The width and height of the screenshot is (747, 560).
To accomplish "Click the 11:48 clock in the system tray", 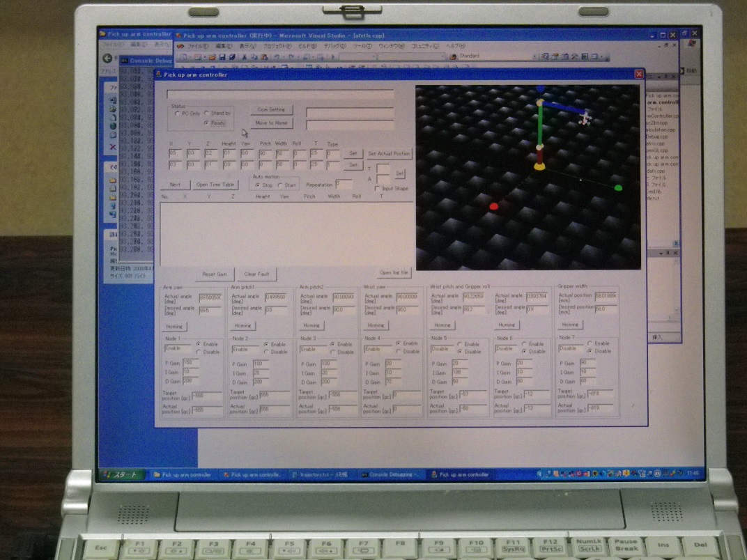I will [x=693, y=474].
